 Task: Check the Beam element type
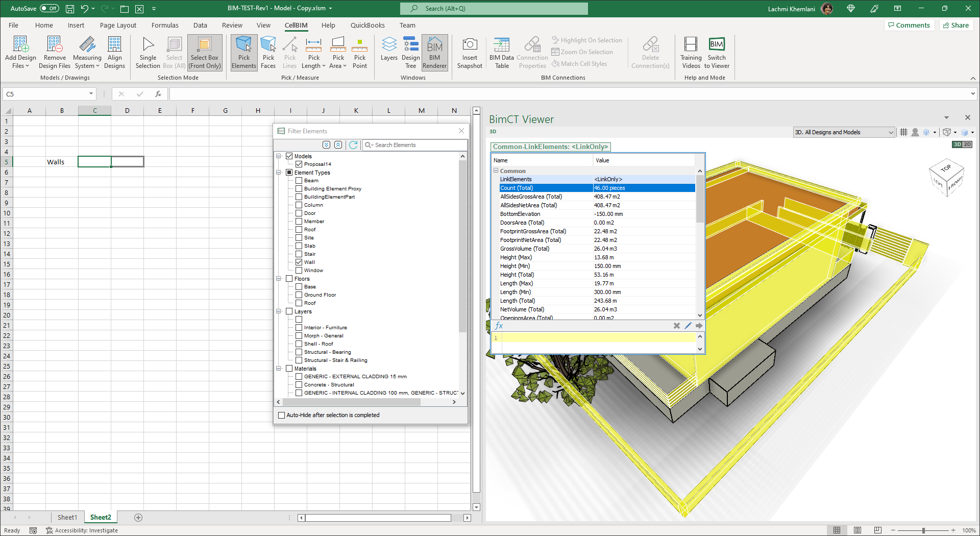[x=299, y=181]
